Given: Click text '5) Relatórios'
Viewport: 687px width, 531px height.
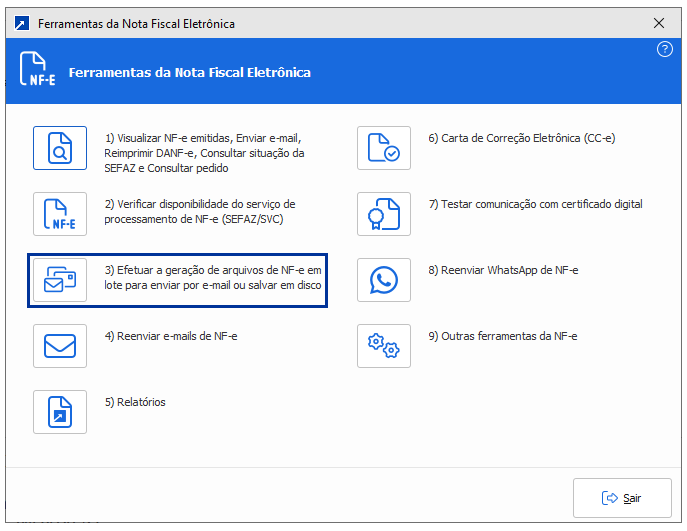Looking at the screenshot, I should coord(135,402).
